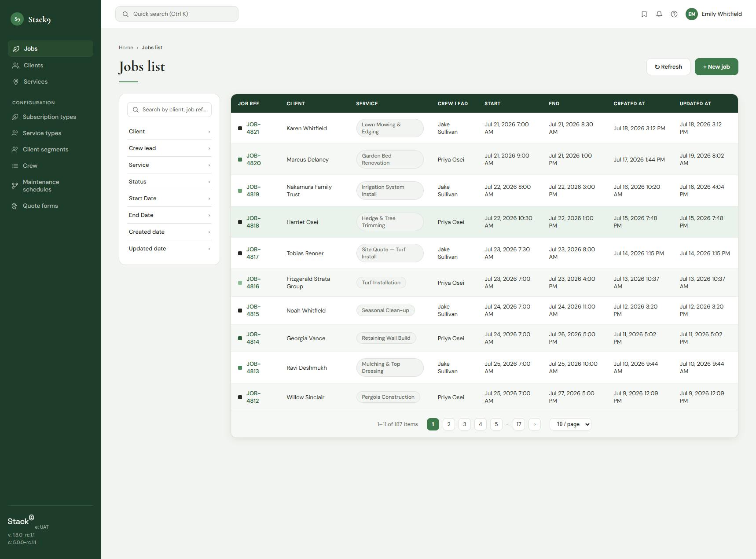Image resolution: width=756 pixels, height=559 pixels.
Task: Open job JOB-4818 link
Action: 253,222
